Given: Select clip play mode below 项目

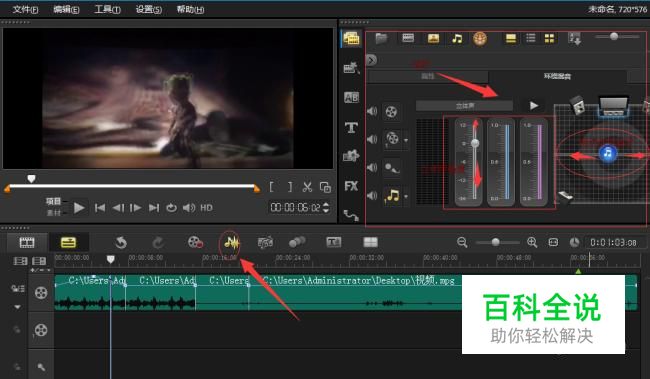Looking at the screenshot, I should pos(53,213).
